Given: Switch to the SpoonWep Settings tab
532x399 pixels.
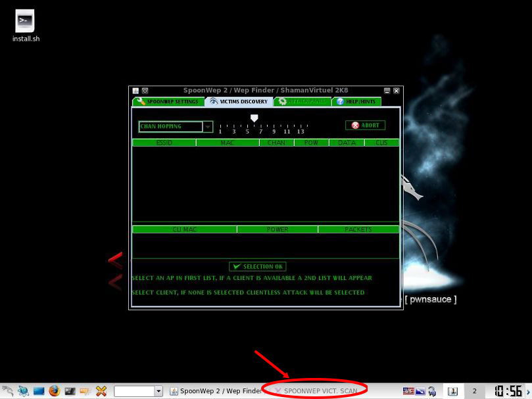Looking at the screenshot, I should point(168,101).
